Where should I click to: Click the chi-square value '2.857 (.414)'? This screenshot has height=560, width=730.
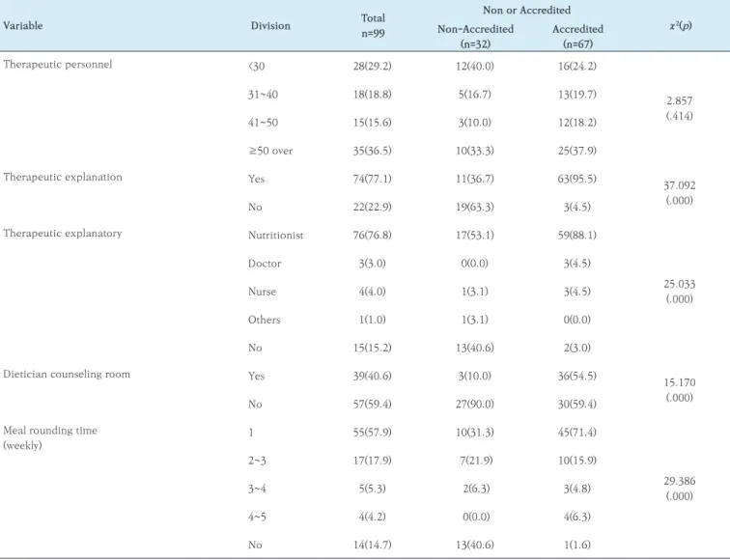coord(680,108)
